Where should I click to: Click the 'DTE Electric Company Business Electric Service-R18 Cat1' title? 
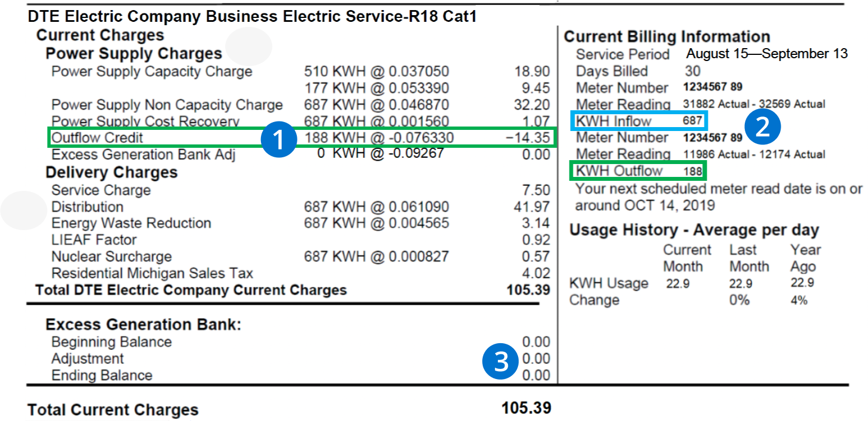point(252,17)
